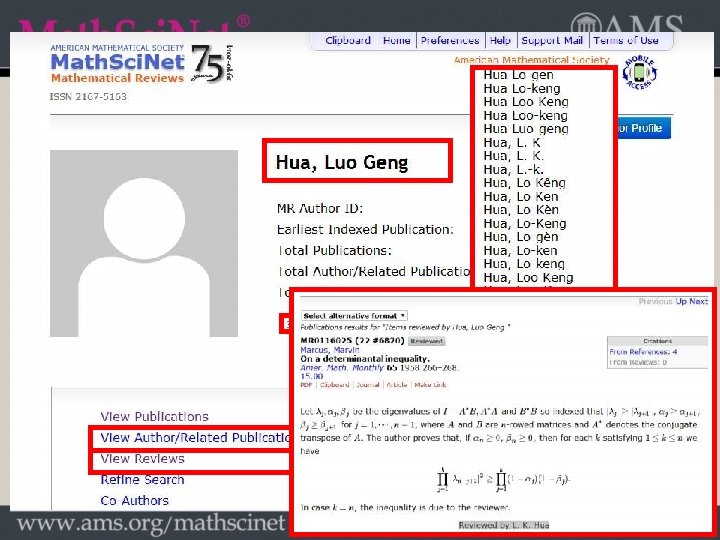Open Support Mail link
The width and height of the screenshot is (720, 540).
coord(552,40)
